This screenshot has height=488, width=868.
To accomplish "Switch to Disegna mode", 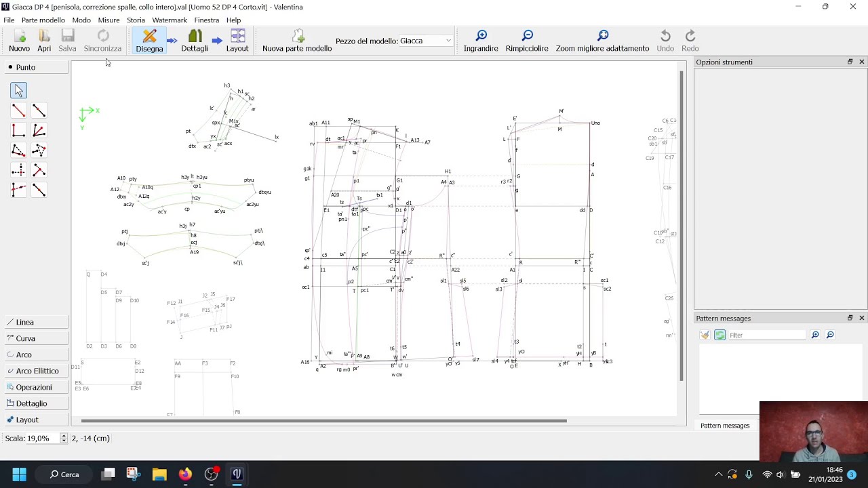I will click(149, 41).
